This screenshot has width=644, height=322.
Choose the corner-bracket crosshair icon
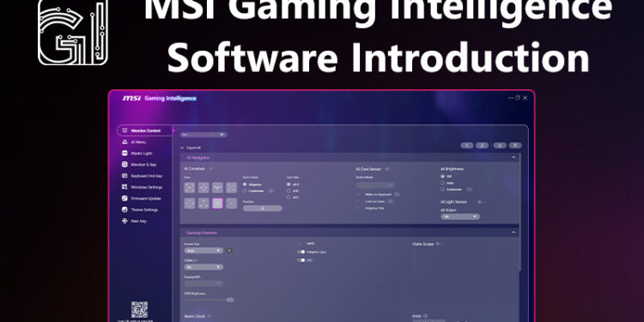tap(190, 188)
